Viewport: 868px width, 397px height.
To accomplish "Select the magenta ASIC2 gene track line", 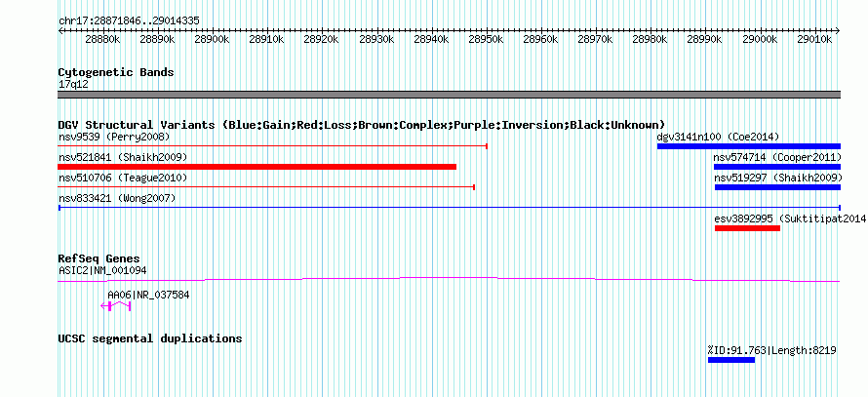I will (449, 279).
